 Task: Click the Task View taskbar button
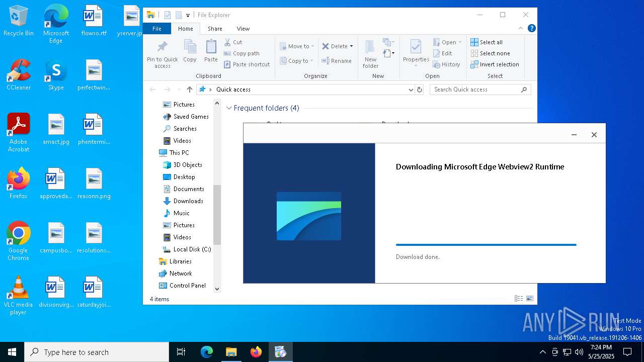[181, 352]
